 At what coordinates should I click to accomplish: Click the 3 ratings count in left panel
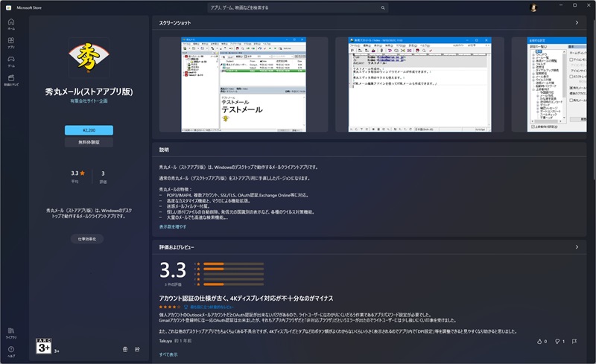tap(103, 173)
